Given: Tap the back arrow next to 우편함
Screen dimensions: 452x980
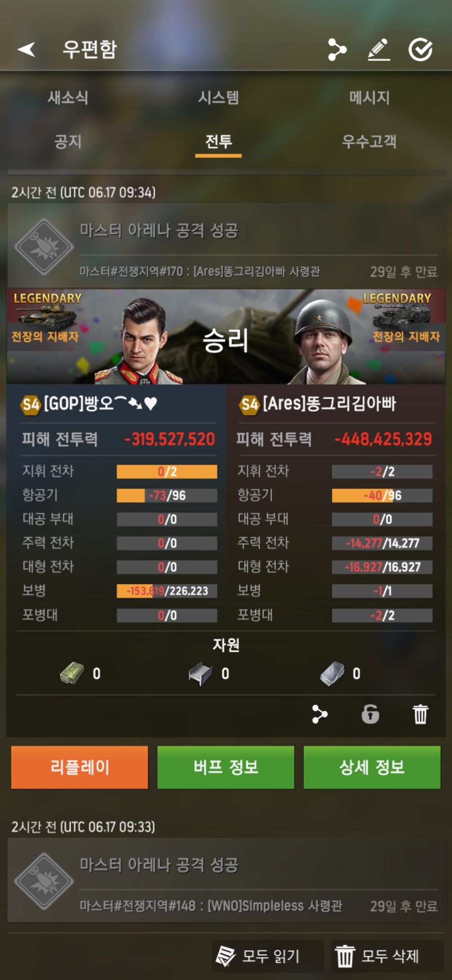Looking at the screenshot, I should coord(26,49).
